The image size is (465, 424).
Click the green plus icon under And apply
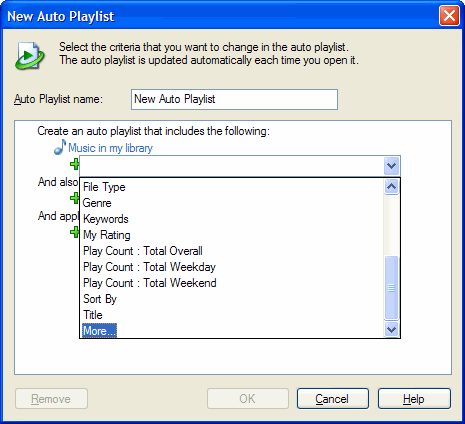pos(74,232)
